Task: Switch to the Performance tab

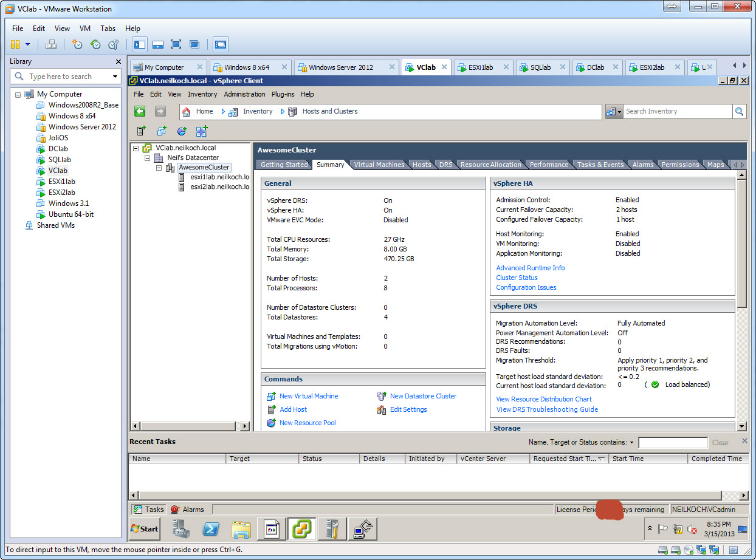Action: (x=549, y=165)
